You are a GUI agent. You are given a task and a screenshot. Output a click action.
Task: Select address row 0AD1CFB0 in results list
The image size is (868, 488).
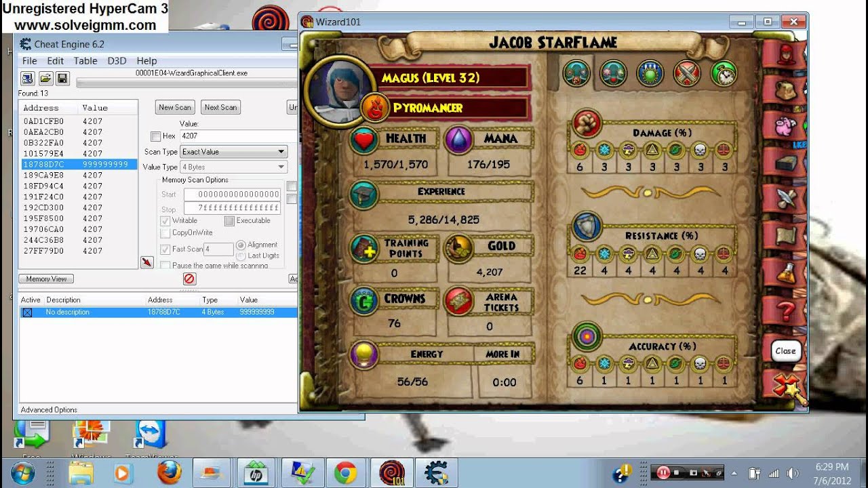78,121
